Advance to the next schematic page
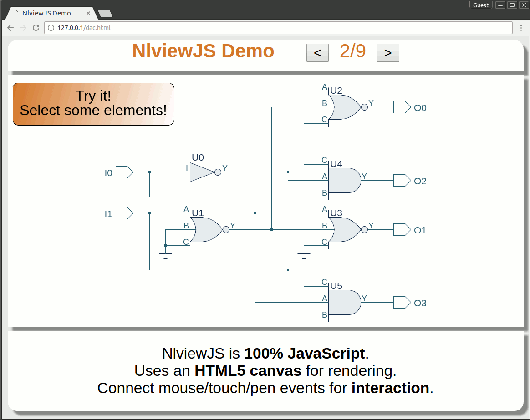Screen dimensions: 530x420 click(387, 53)
